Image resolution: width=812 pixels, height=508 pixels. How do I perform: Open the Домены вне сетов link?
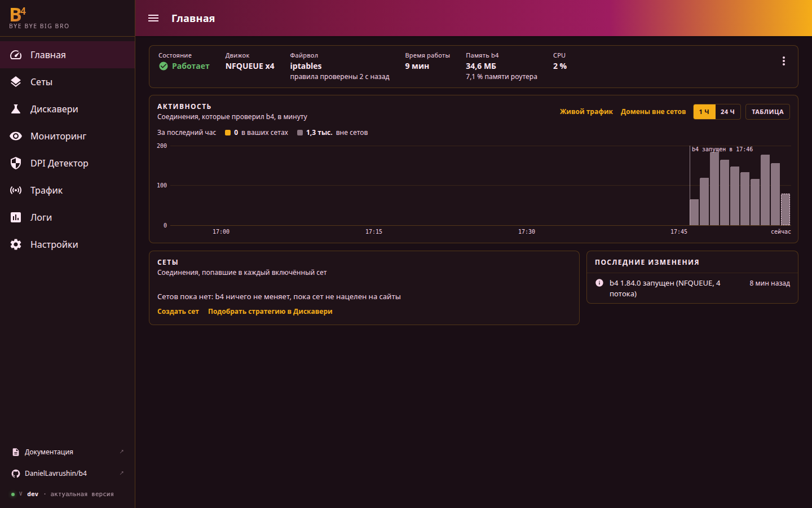pyautogui.click(x=653, y=112)
